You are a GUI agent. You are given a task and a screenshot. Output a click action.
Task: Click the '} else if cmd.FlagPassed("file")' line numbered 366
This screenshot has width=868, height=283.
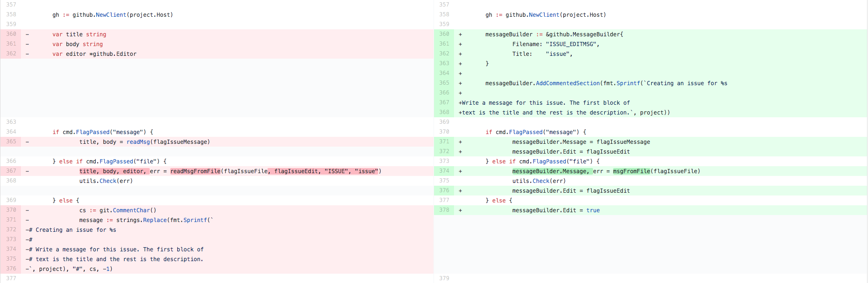[109, 162]
